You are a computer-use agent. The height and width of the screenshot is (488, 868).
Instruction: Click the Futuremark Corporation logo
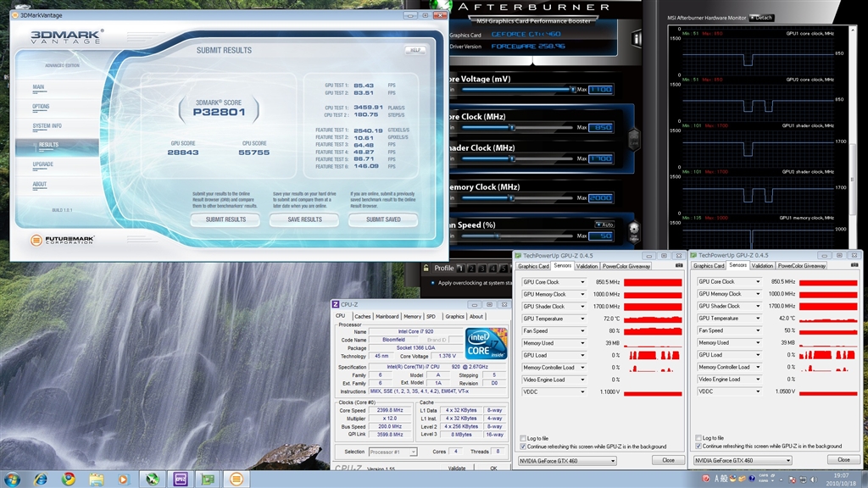click(x=63, y=240)
